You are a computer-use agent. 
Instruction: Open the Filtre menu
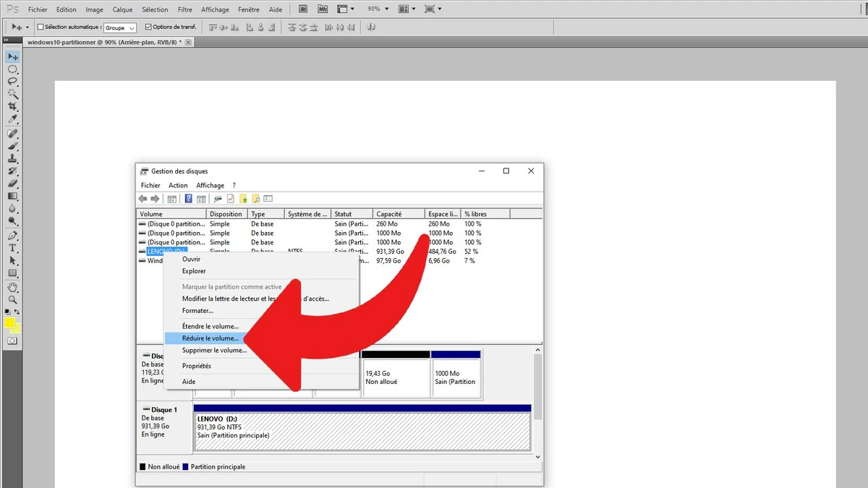click(x=184, y=9)
